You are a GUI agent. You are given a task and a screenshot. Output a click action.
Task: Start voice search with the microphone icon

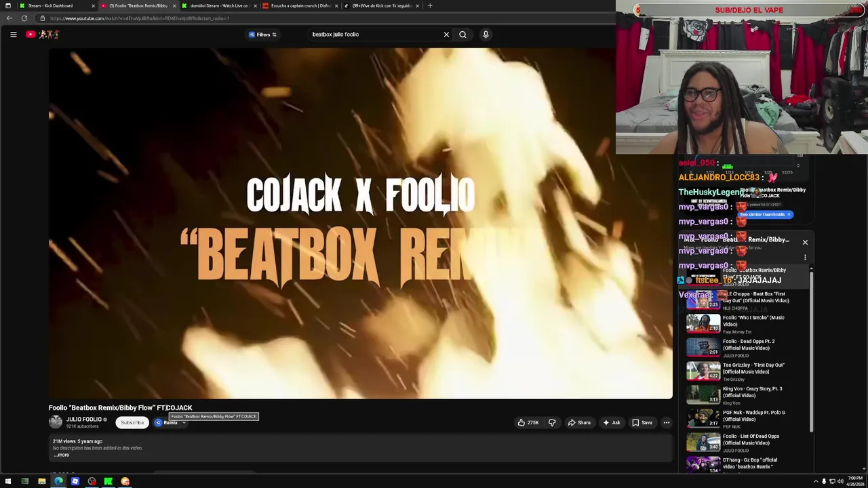(486, 35)
